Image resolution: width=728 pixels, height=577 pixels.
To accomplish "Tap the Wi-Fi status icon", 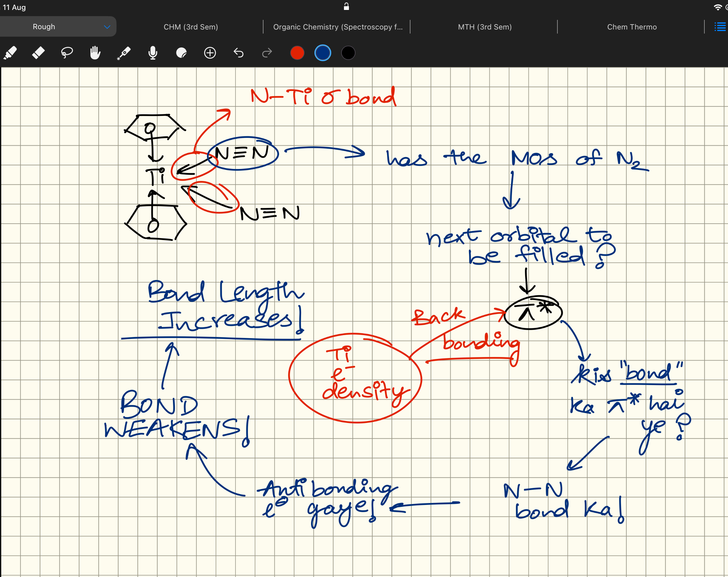I will [x=717, y=7].
